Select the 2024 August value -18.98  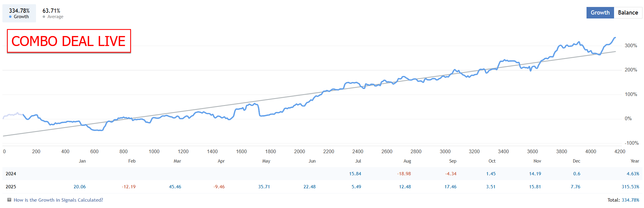coord(404,174)
